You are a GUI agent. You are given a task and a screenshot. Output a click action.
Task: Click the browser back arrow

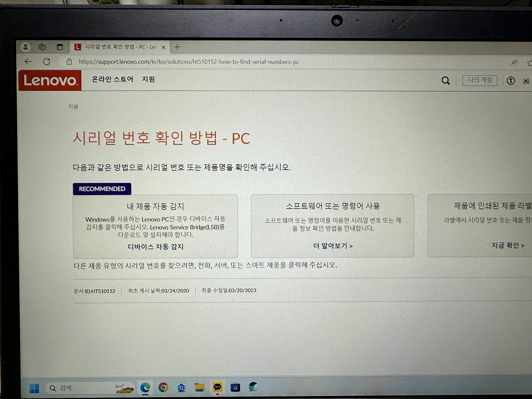28,62
